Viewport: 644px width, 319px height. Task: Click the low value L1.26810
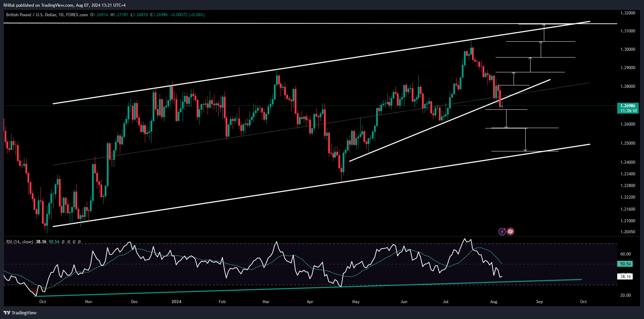pos(139,15)
